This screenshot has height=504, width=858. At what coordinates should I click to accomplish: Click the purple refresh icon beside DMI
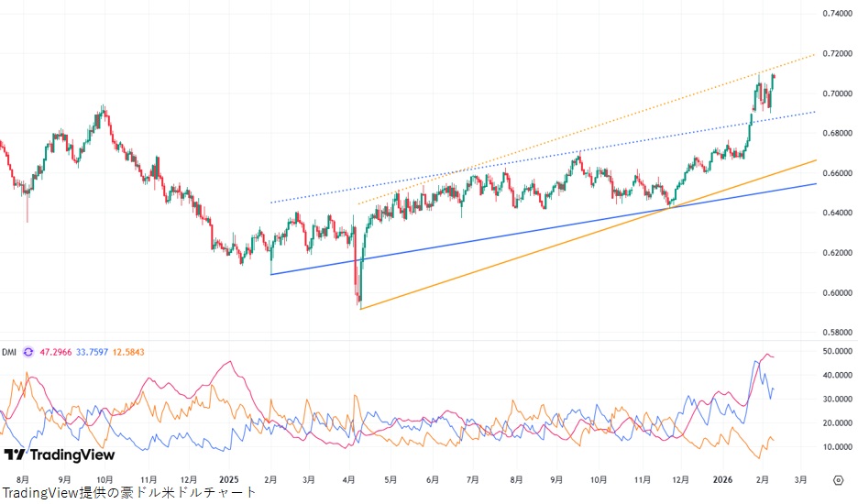point(28,352)
